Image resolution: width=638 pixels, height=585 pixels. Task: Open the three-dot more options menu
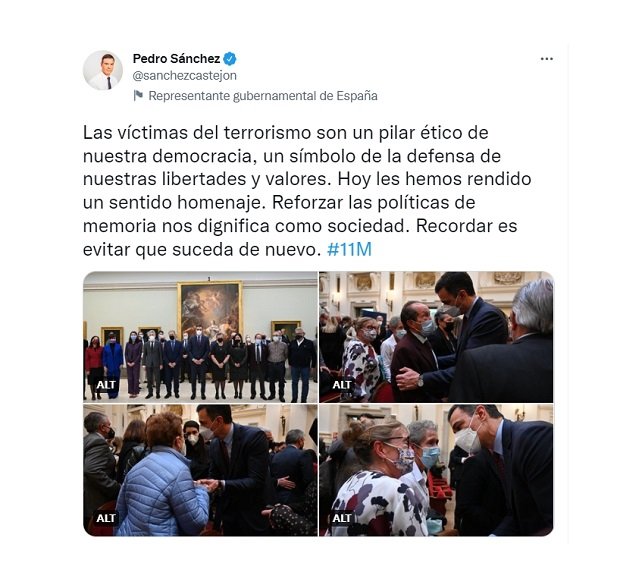[x=546, y=59]
